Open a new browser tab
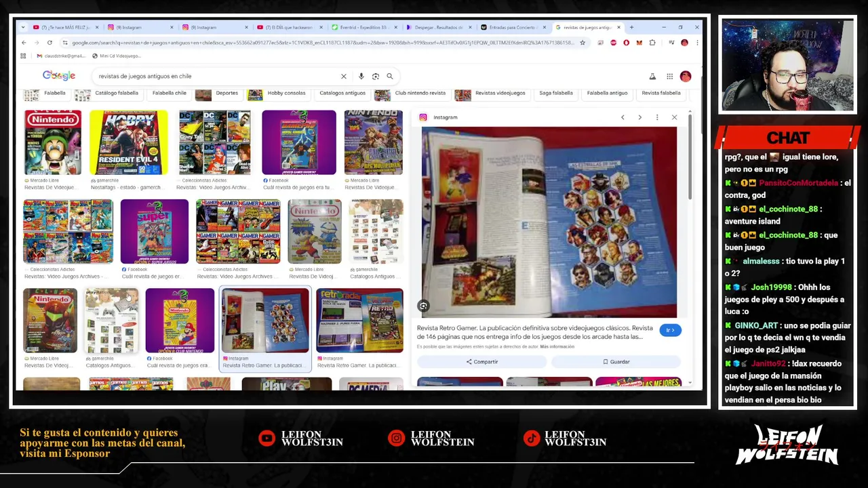This screenshot has width=868, height=488. (x=631, y=27)
